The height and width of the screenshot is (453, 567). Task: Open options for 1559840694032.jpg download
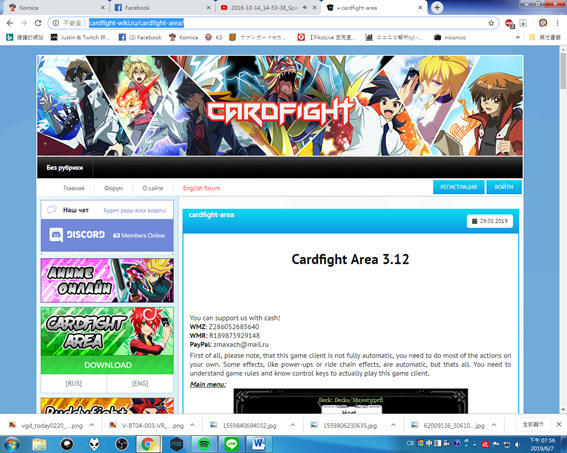click(x=293, y=425)
